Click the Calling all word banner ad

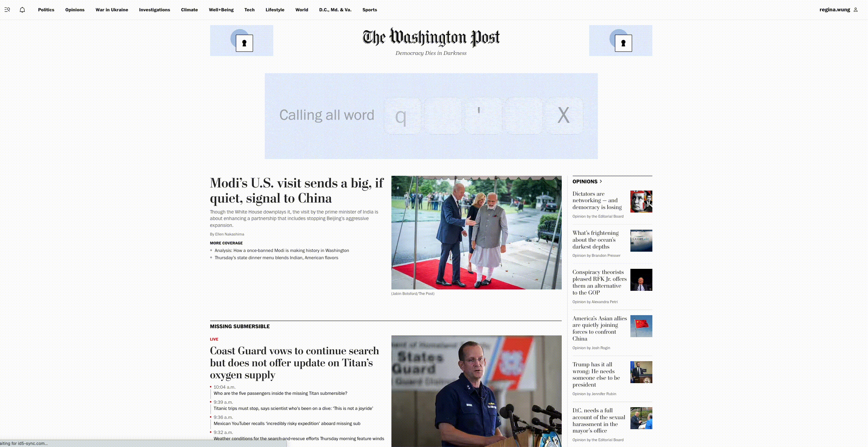431,116
